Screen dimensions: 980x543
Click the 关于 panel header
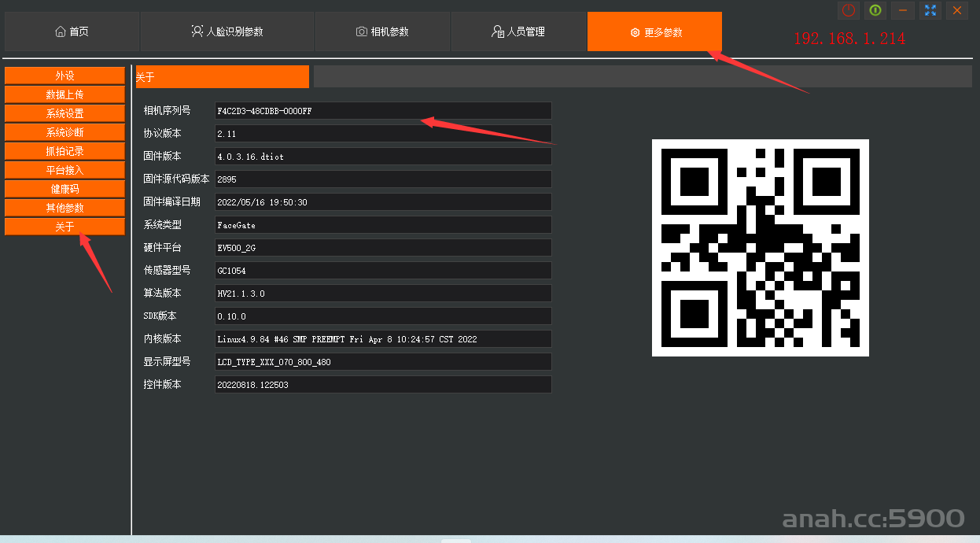[x=223, y=76]
